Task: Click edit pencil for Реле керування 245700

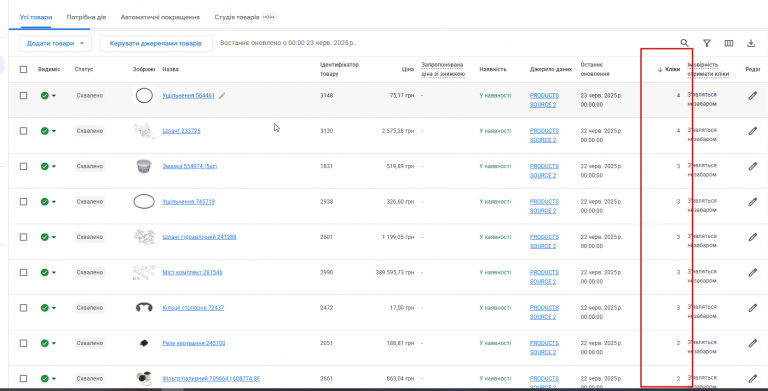Action: [x=753, y=343]
